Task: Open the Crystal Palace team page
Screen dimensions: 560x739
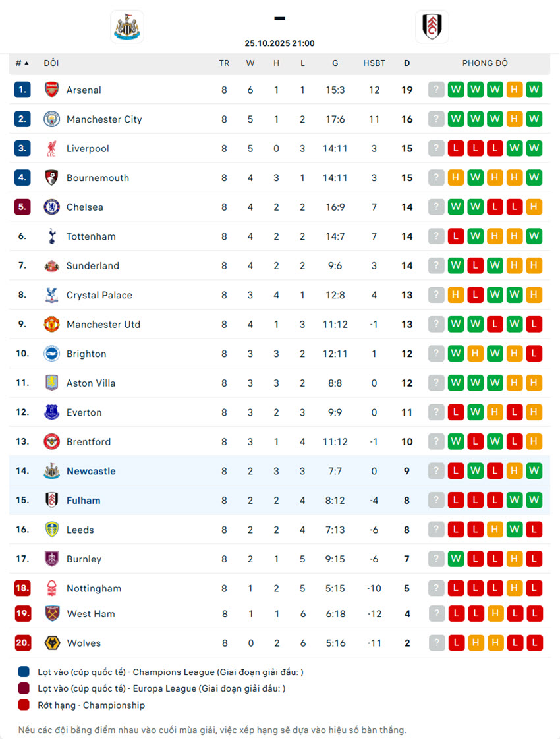Action: pyautogui.click(x=99, y=295)
